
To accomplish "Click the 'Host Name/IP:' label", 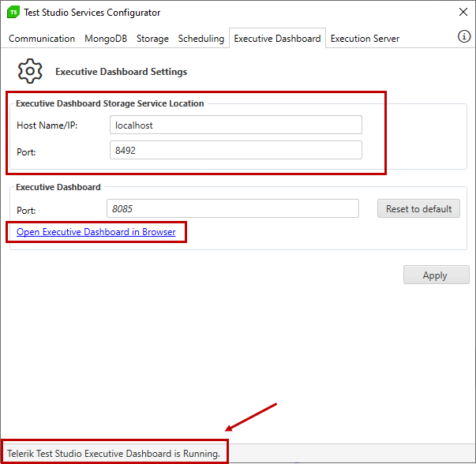I will (x=47, y=125).
